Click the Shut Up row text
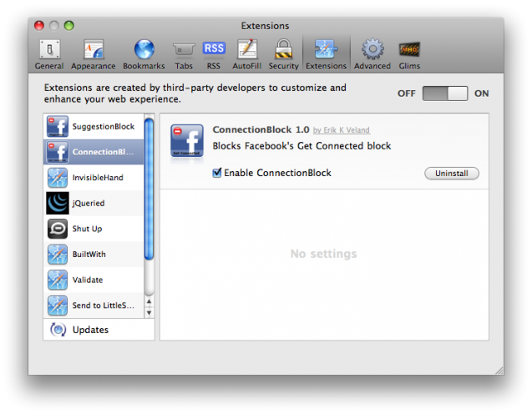 click(87, 229)
